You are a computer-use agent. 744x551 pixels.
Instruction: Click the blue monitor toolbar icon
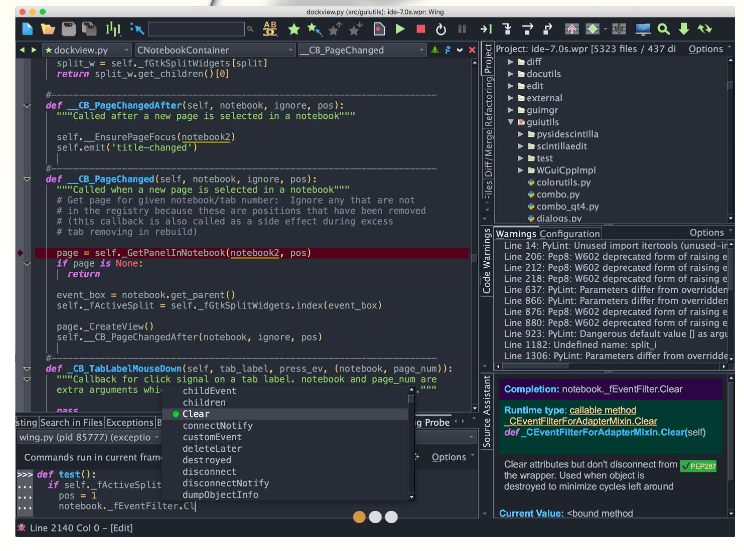pyautogui.click(x=643, y=29)
